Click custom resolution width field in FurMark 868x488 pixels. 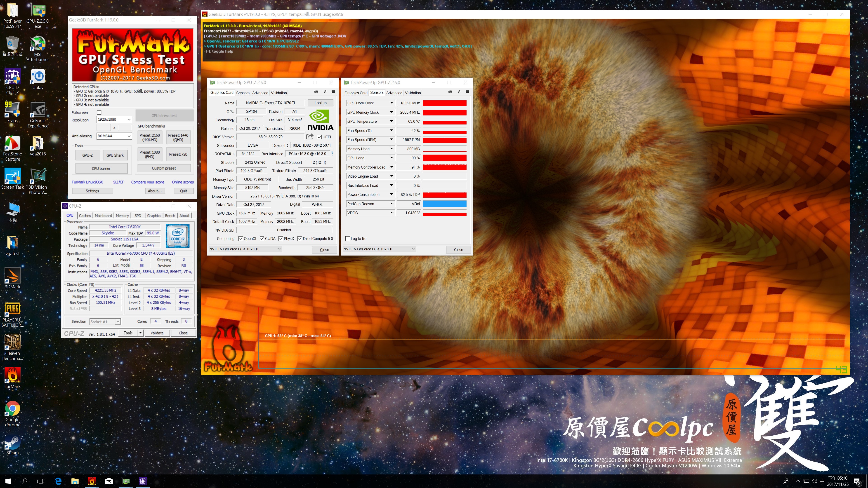(104, 128)
